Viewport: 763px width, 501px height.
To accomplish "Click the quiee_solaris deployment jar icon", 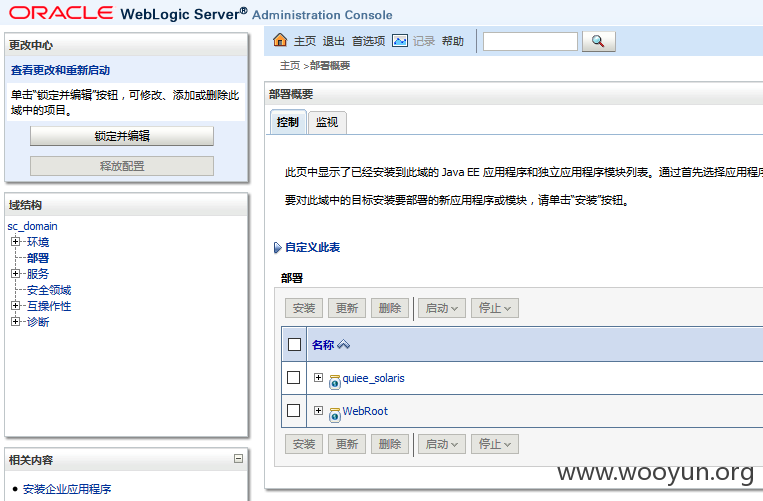I will click(335, 382).
